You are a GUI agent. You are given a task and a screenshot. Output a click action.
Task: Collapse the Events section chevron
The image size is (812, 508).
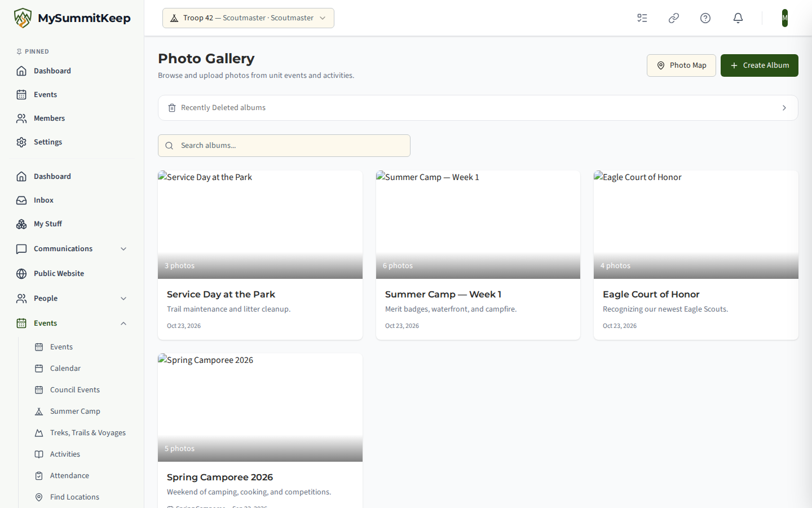click(123, 323)
